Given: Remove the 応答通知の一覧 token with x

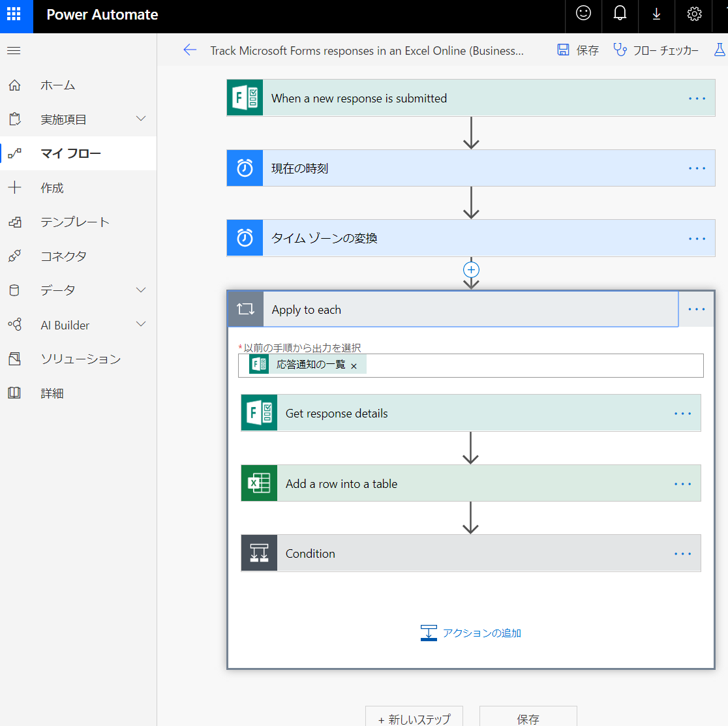Looking at the screenshot, I should click(x=354, y=366).
